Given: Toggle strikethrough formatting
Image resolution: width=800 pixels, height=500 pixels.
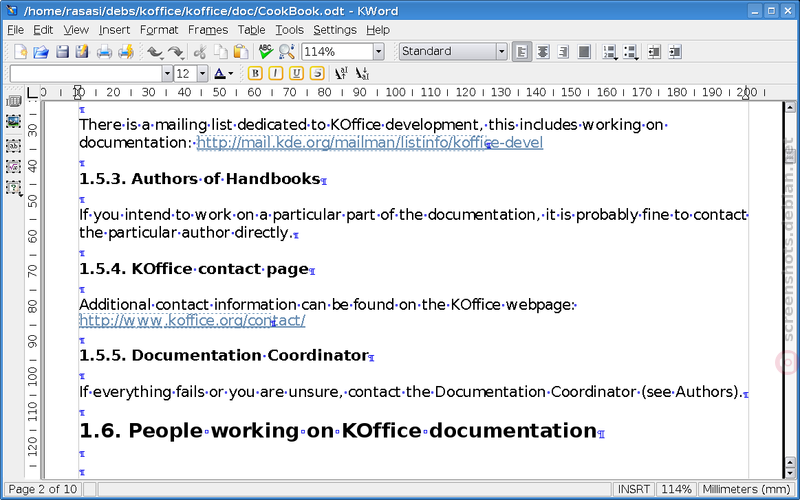Looking at the screenshot, I should (x=317, y=73).
